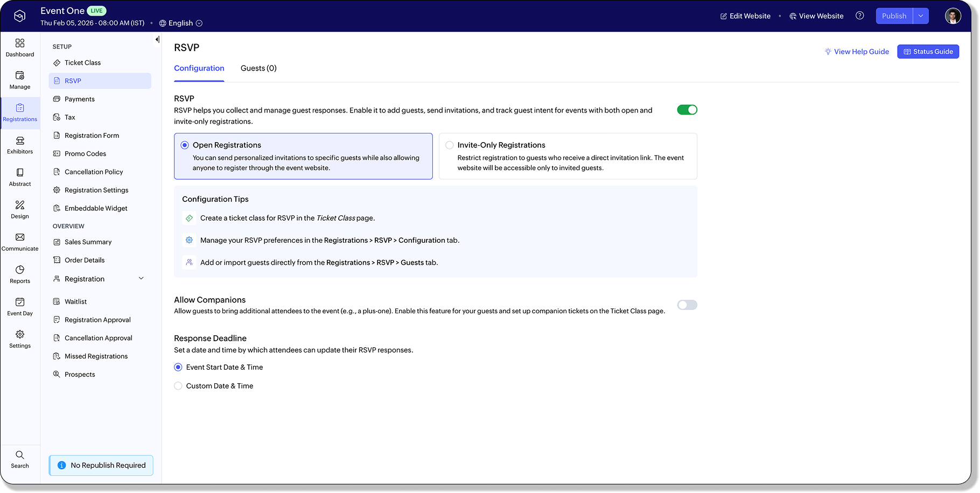Open Promo Codes in setup menu
Image resolution: width=980 pixels, height=493 pixels.
(x=85, y=154)
